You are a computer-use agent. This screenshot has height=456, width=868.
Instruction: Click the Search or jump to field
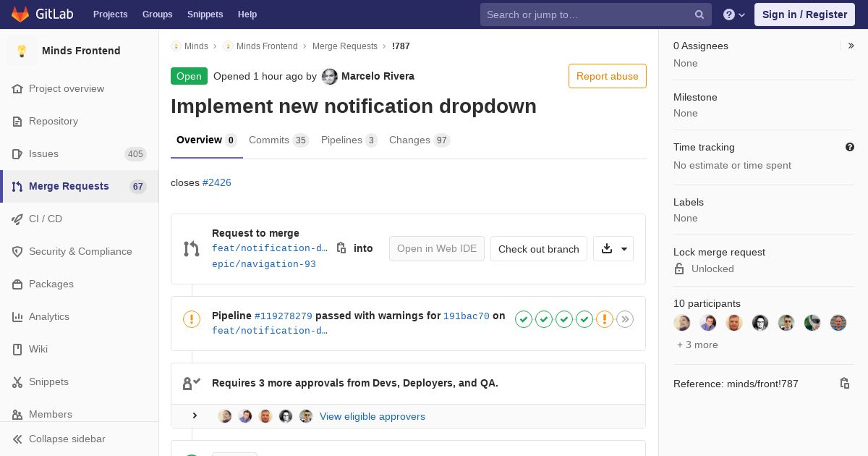(596, 14)
